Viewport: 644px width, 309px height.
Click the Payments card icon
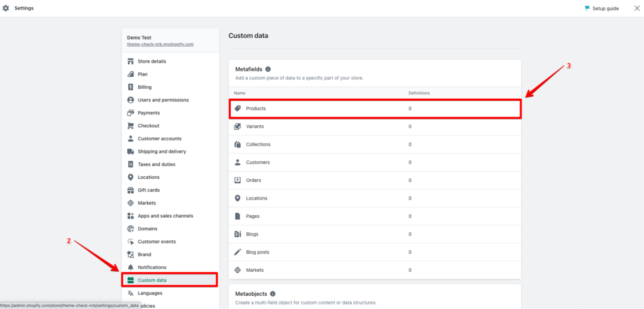coord(131,113)
